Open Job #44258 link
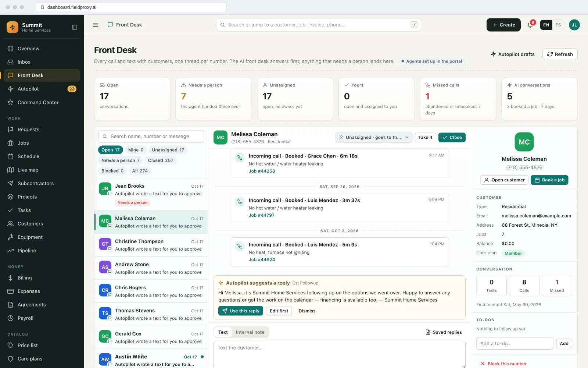Image resolution: width=588 pixels, height=368 pixels. [262, 171]
